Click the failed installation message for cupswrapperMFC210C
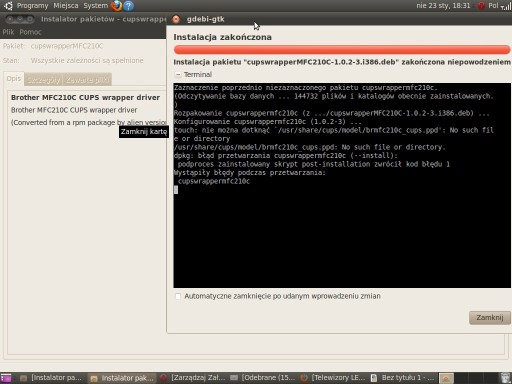Viewport: 512px width, 384px height. coord(342,62)
